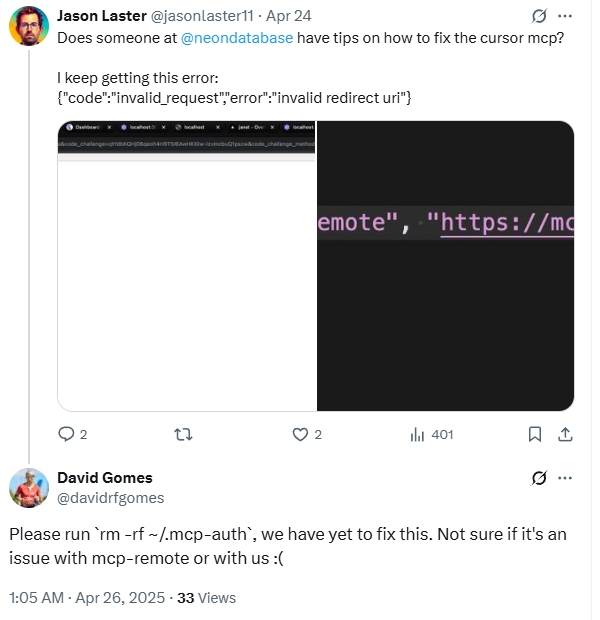
Task: Open the browser screenshot image attachment
Action: click(x=187, y=266)
